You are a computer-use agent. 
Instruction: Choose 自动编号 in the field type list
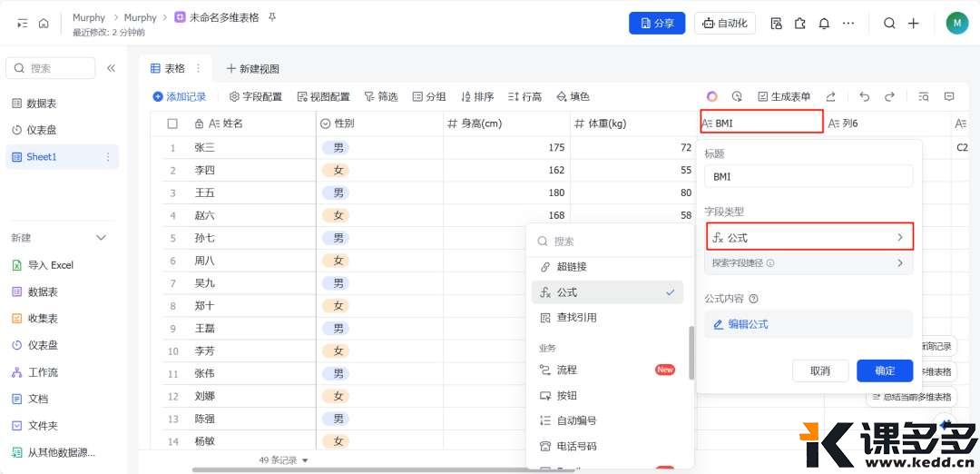607,420
